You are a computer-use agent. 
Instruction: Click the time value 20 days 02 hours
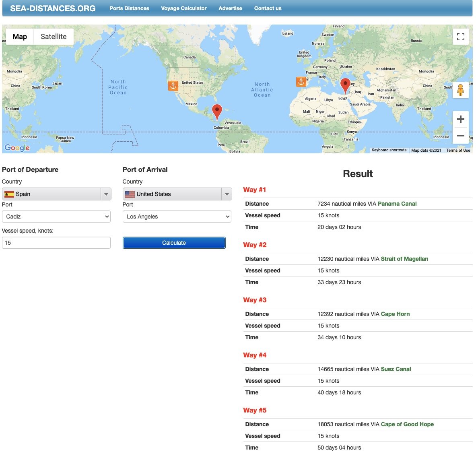click(x=339, y=227)
